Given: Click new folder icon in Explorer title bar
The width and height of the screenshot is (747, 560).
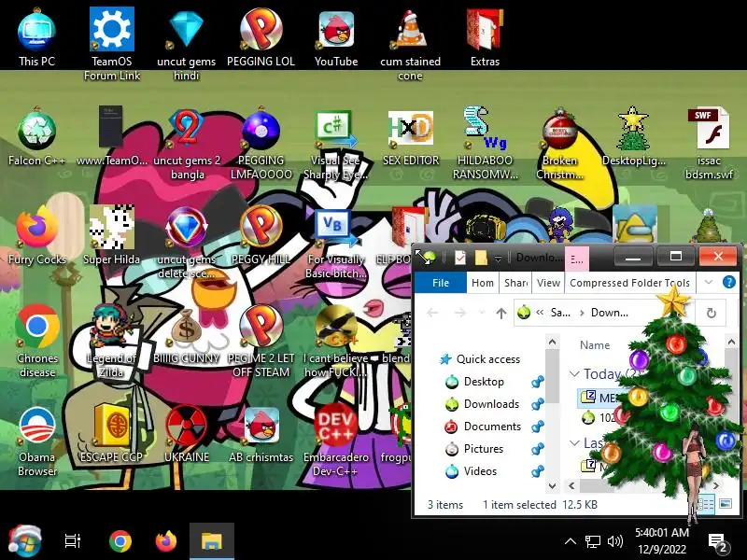Looking at the screenshot, I should (x=481, y=258).
